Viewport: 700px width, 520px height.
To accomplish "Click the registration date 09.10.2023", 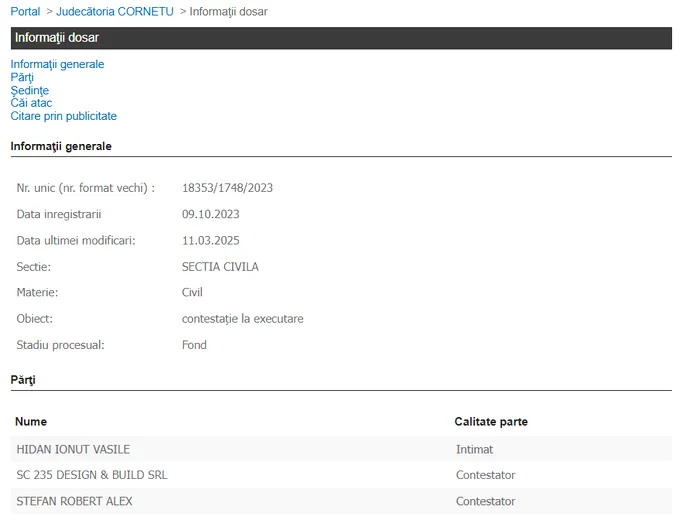I will 210,214.
